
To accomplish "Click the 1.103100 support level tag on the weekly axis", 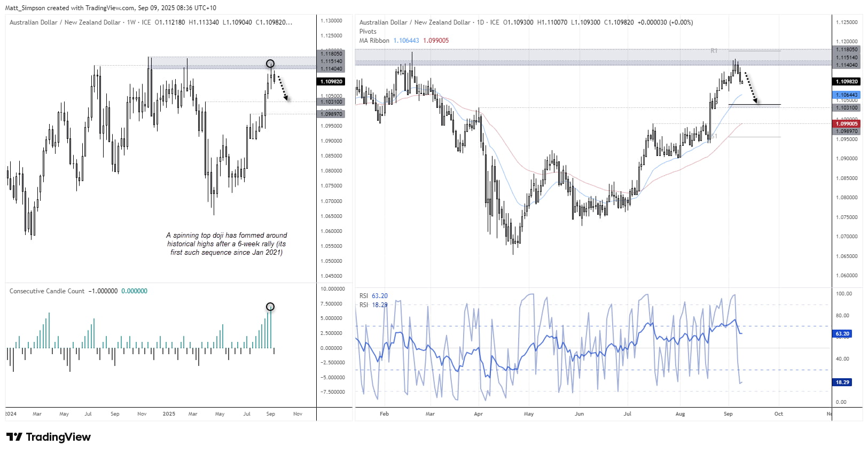I will [331, 101].
